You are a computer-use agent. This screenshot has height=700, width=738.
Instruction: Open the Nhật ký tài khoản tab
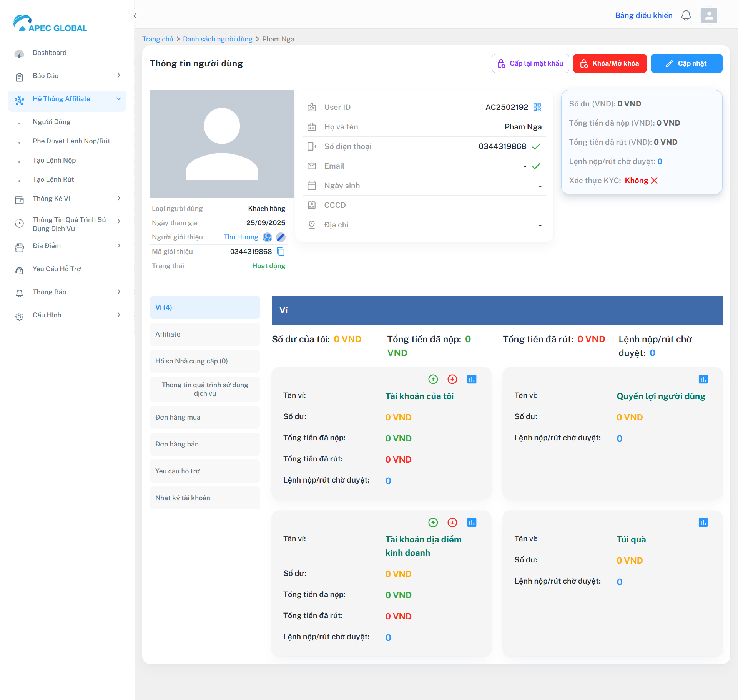click(205, 498)
